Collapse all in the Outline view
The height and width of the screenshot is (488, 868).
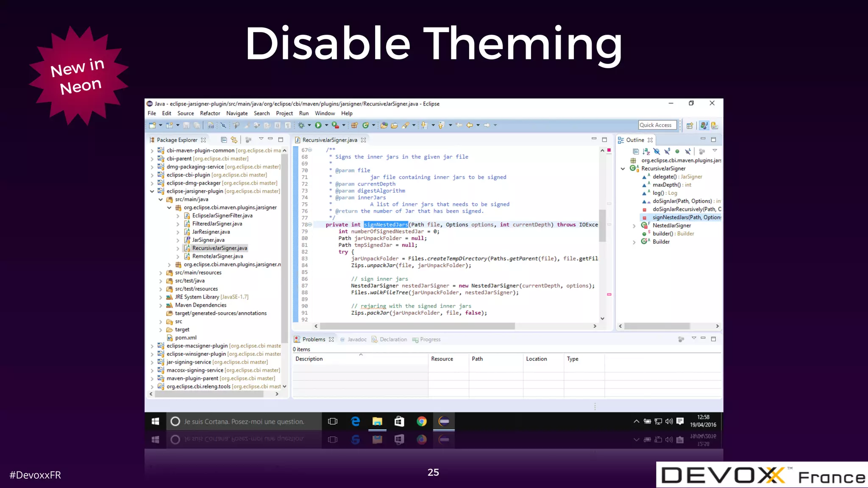[x=636, y=151]
